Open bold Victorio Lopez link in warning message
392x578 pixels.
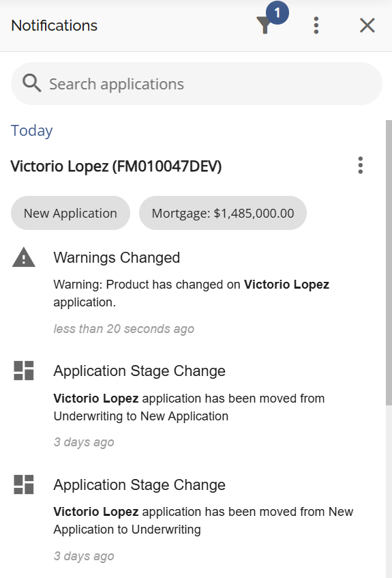(x=286, y=285)
